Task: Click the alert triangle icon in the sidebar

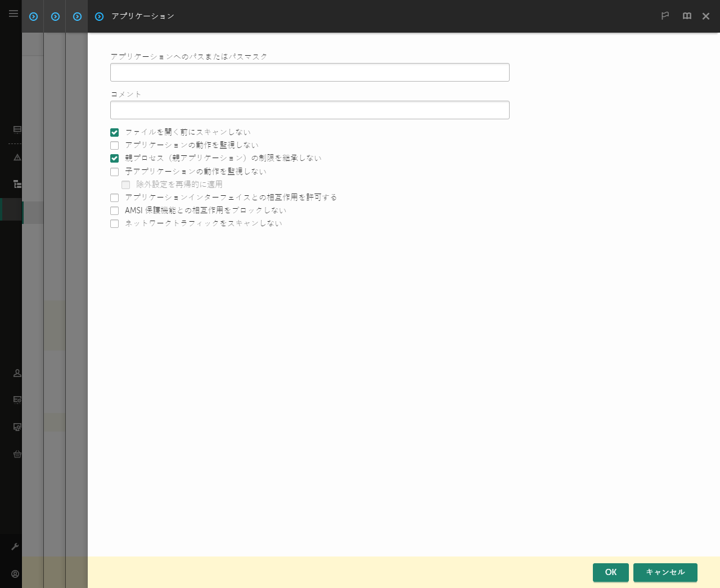Action: click(x=17, y=158)
